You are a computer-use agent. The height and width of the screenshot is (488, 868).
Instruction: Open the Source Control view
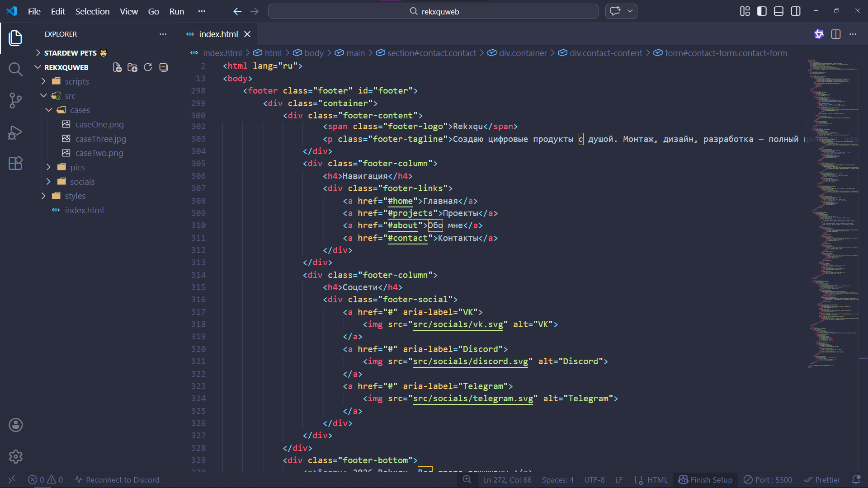[15, 100]
